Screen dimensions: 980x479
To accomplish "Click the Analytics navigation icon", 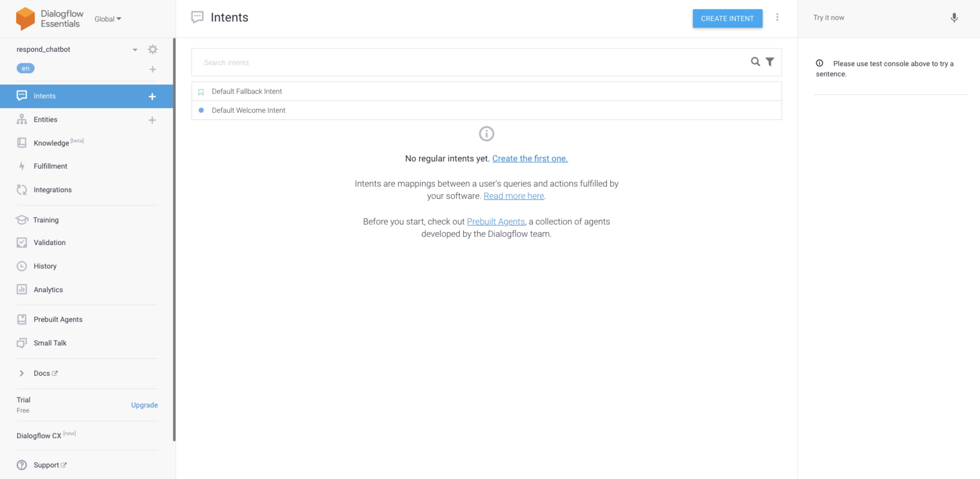I will click(21, 289).
